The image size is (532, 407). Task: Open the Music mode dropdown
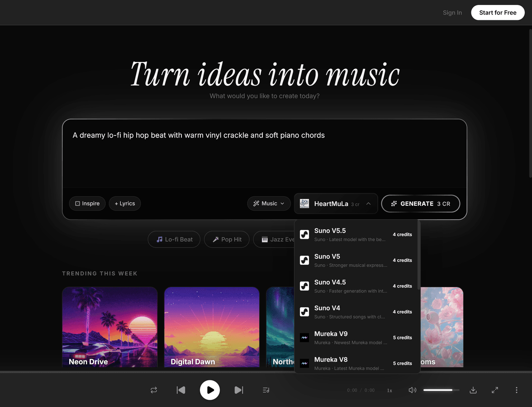(x=269, y=203)
